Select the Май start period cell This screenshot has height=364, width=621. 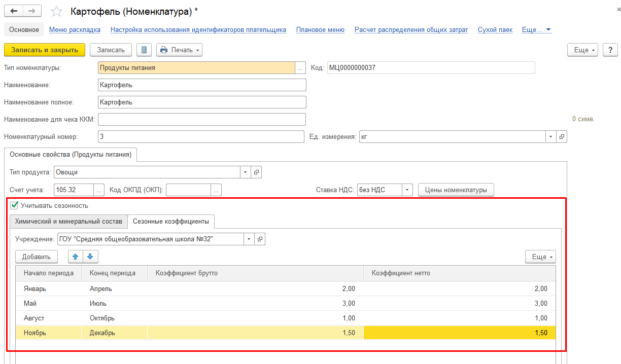(49, 303)
